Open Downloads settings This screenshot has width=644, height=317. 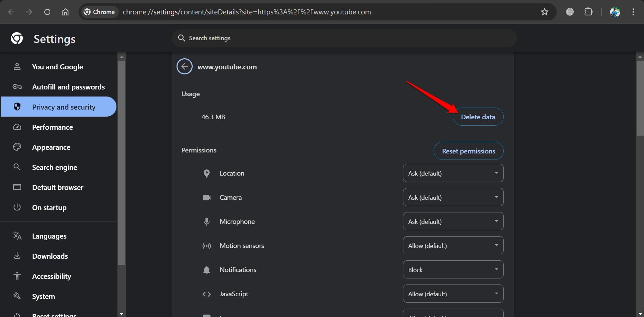(x=59, y=256)
